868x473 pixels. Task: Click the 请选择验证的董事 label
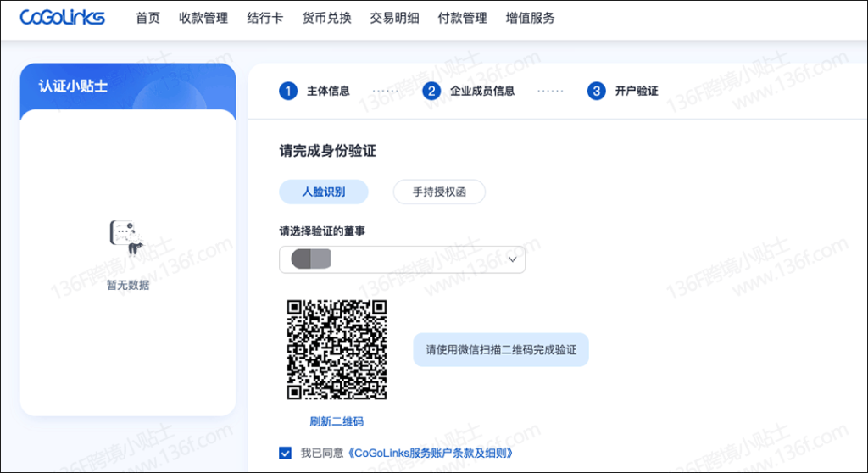pyautogui.click(x=322, y=231)
